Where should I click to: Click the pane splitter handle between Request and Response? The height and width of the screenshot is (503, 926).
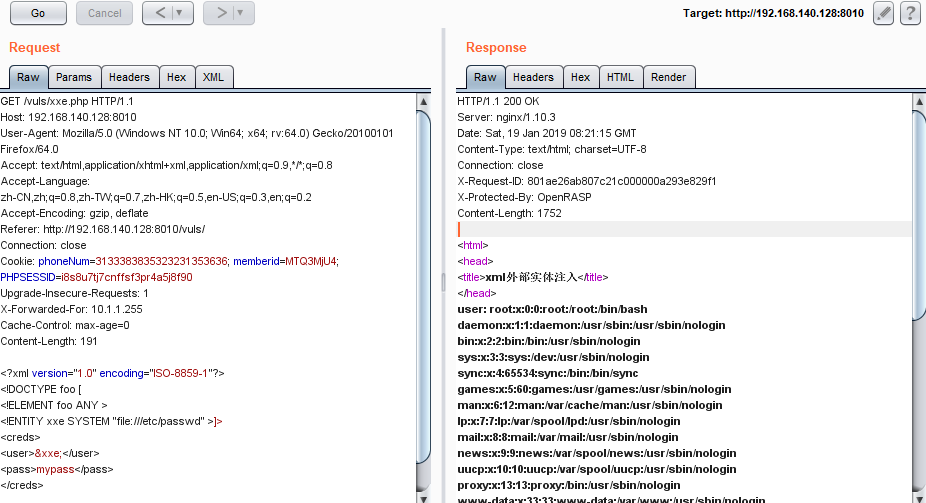(444, 282)
